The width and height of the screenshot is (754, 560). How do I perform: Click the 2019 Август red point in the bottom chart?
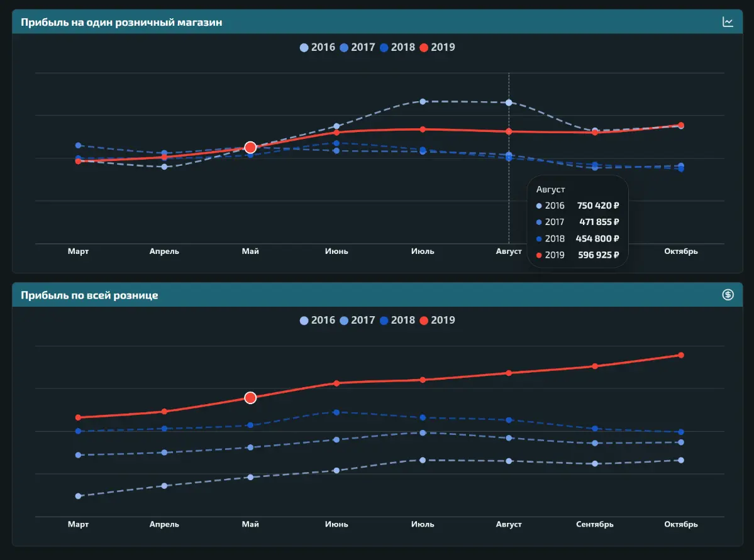pos(509,373)
